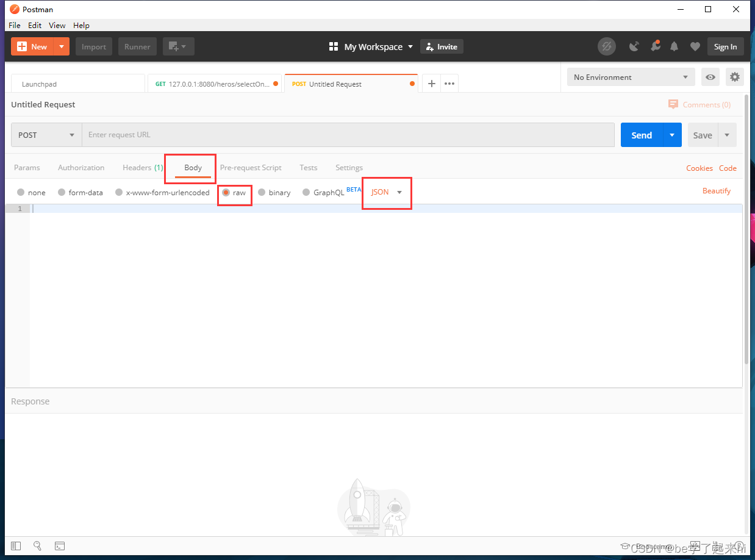
Task: Select the none body type
Action: point(21,192)
